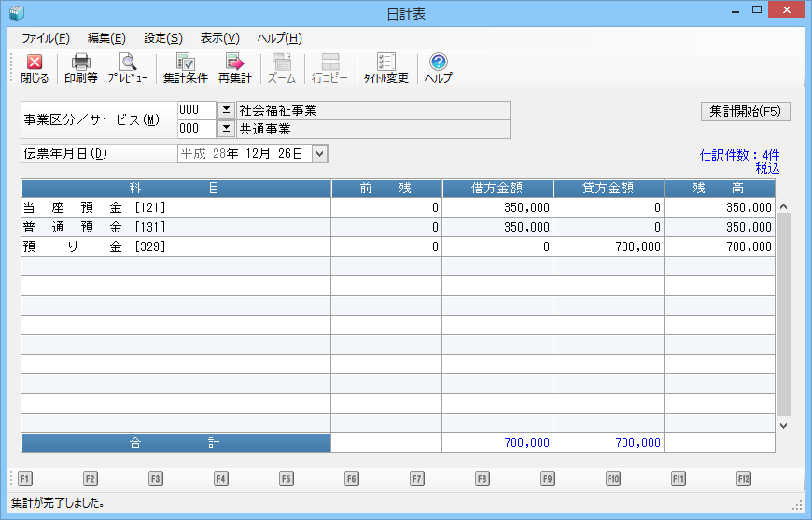The height and width of the screenshot is (520, 812).
Task: Click the first 事業区分 code input field
Action: 196,110
